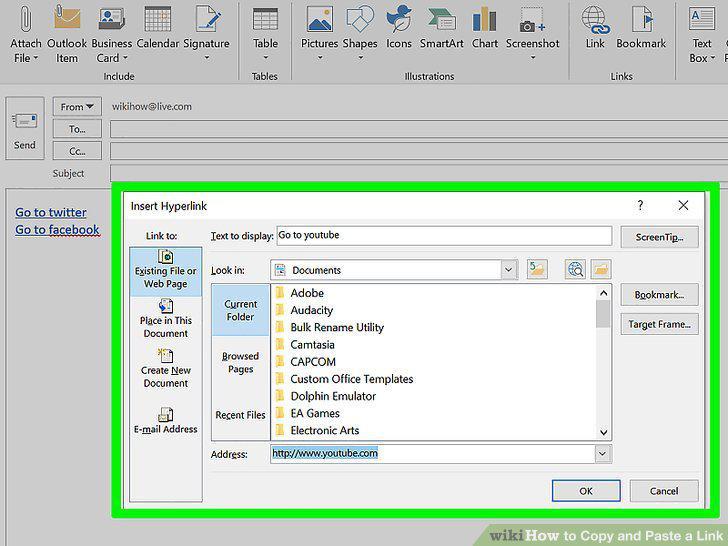Expand the Look in Documents dropdown

(x=508, y=270)
